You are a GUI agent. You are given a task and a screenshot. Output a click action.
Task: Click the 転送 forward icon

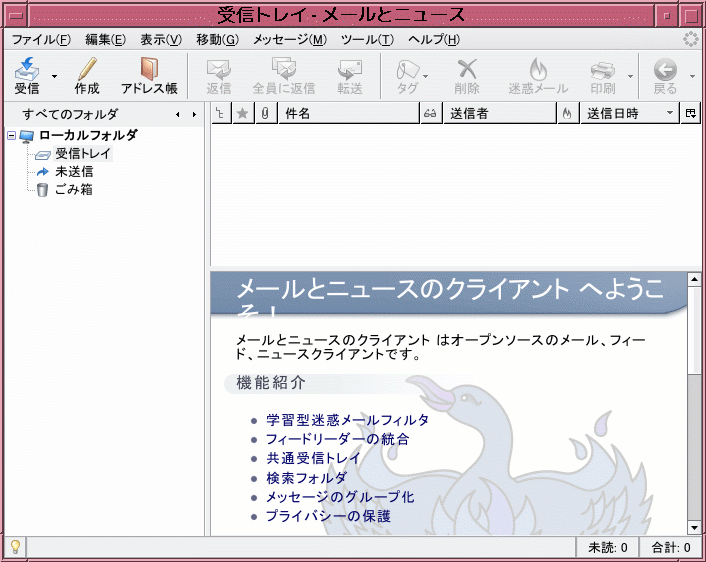[x=350, y=70]
